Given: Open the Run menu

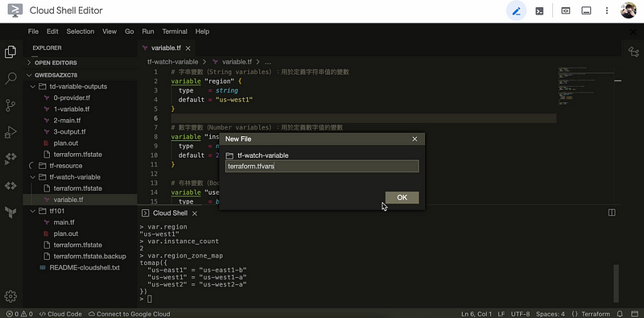Looking at the screenshot, I should pyautogui.click(x=148, y=31).
